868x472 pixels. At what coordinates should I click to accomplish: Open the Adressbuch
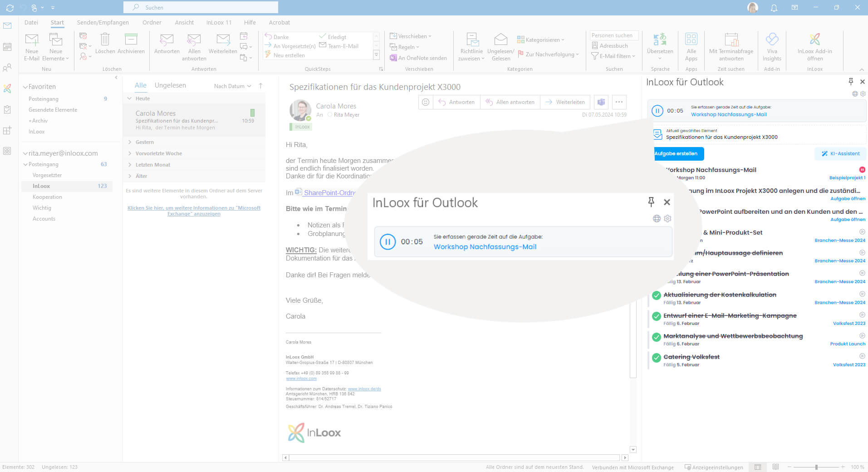(610, 46)
